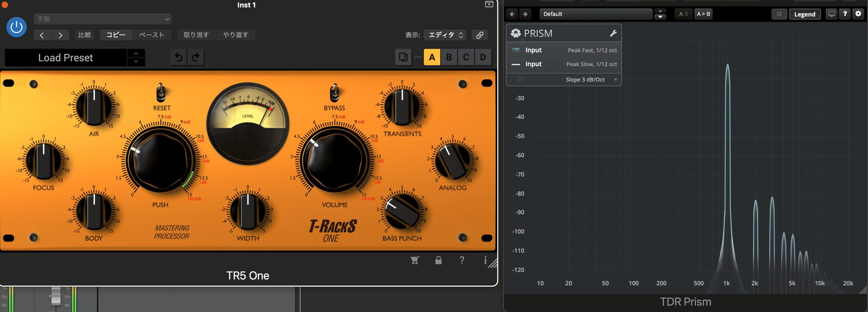The width and height of the screenshot is (868, 312).
Task: Select preset slot D
Action: coord(483,57)
